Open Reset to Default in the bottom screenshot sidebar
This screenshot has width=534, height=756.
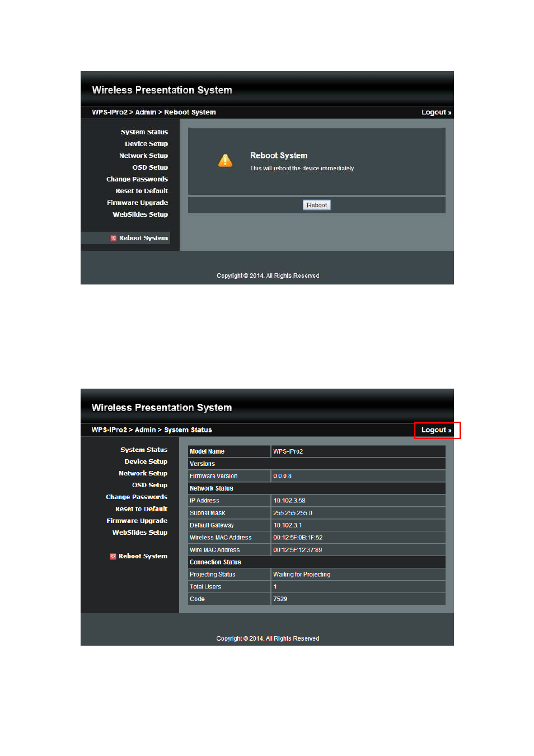tap(141, 509)
